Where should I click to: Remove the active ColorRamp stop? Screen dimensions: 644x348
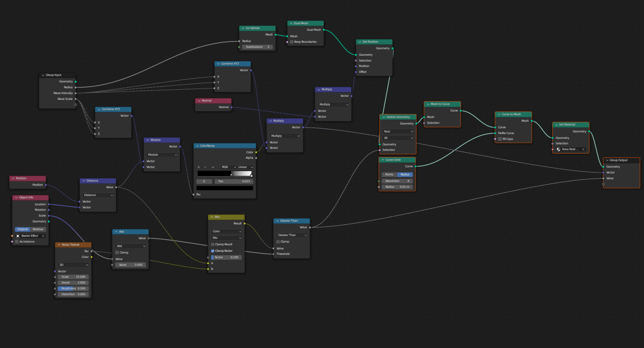(x=205, y=167)
